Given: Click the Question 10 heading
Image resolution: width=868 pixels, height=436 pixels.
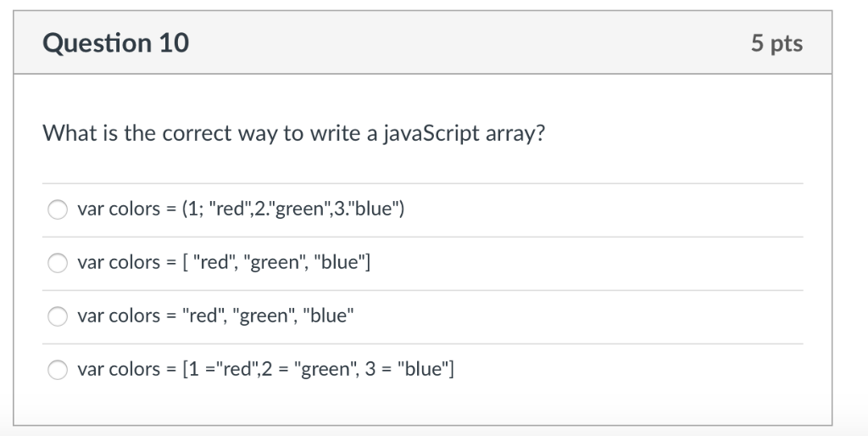Looking at the screenshot, I should (x=115, y=42).
